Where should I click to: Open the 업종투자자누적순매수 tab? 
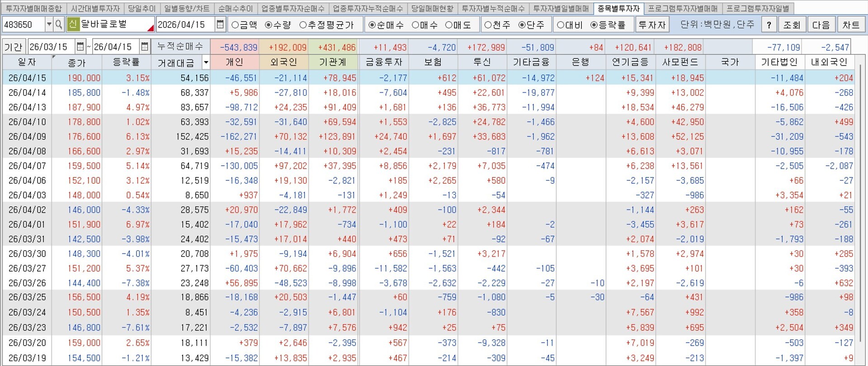(368, 9)
